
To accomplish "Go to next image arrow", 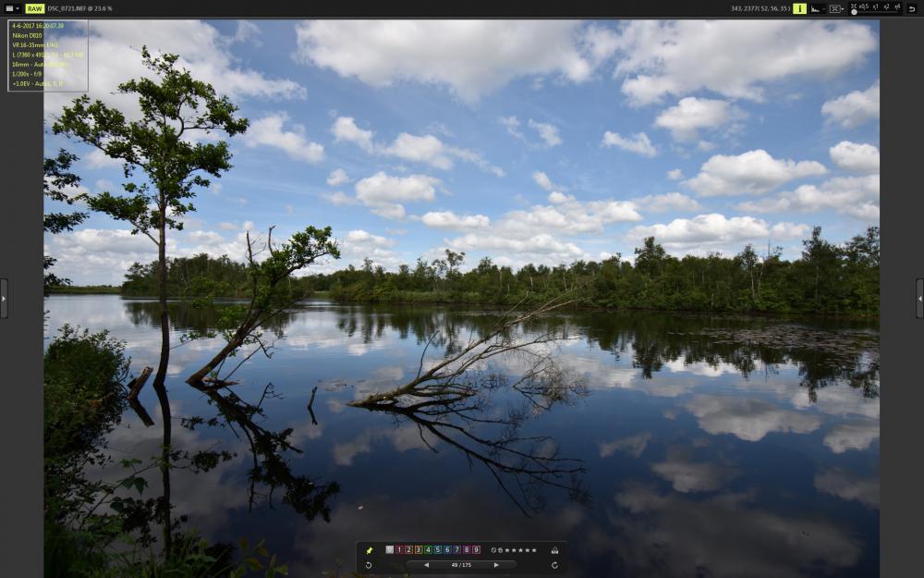I will [496, 565].
